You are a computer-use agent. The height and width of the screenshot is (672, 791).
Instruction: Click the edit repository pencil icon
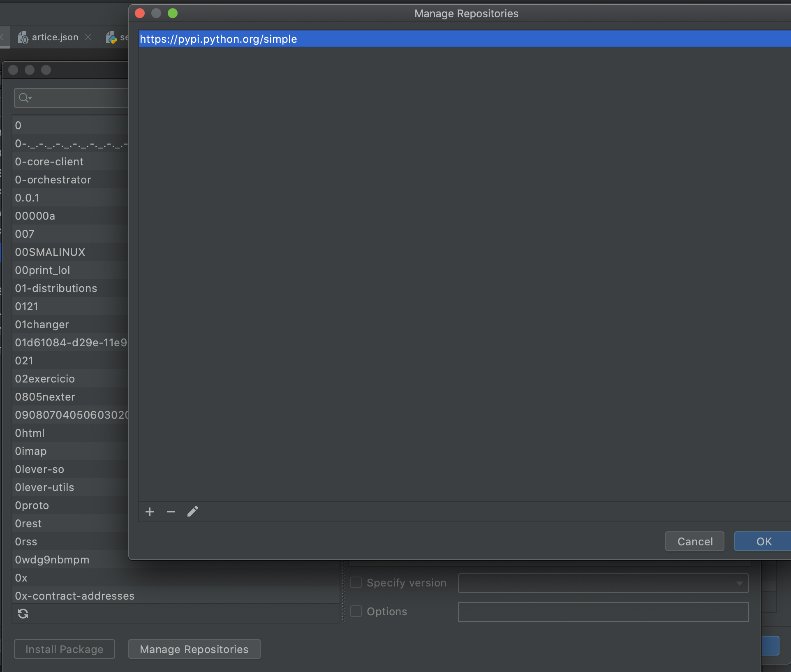coord(193,512)
